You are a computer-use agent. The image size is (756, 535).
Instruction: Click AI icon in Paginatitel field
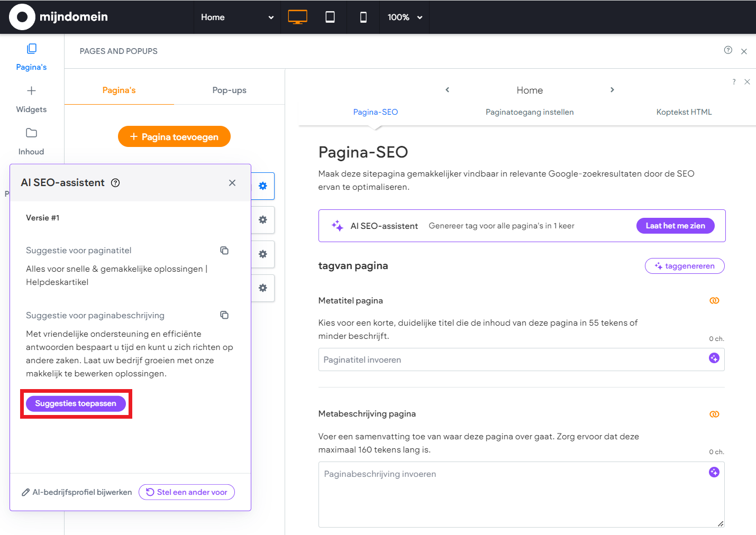pos(714,358)
